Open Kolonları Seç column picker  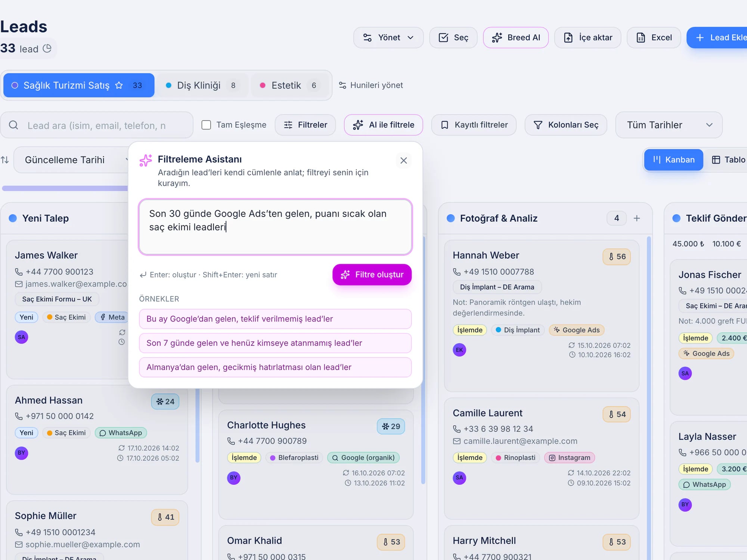point(566,125)
